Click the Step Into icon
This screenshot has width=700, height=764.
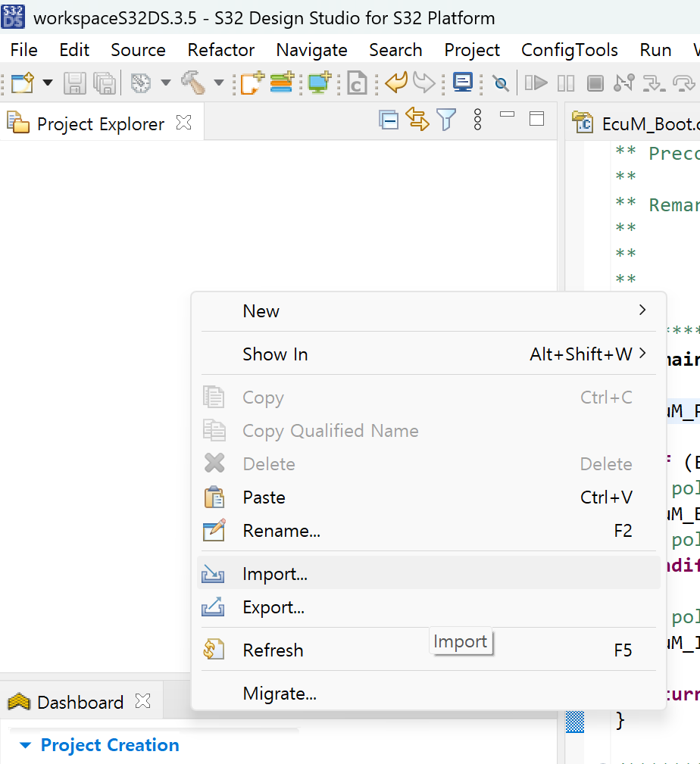click(653, 83)
